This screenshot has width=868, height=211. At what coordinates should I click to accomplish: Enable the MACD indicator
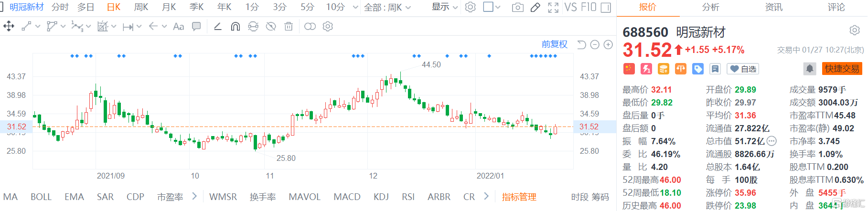pos(347,197)
